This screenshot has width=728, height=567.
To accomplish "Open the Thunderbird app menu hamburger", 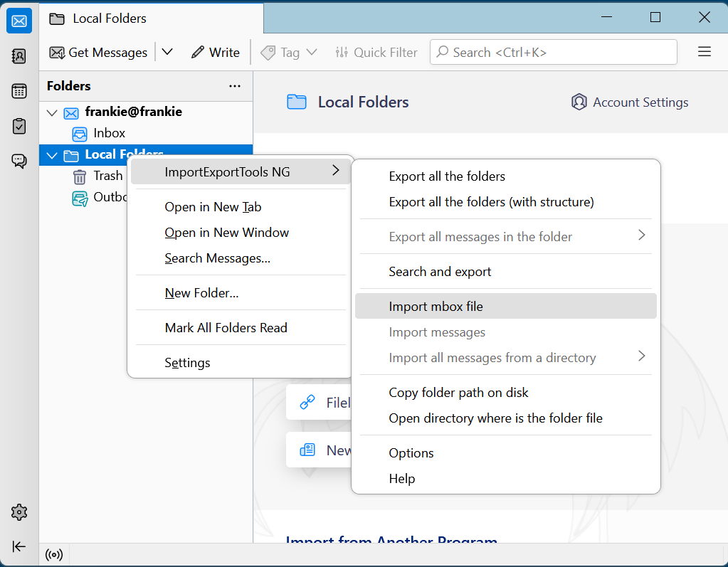I will pos(705,51).
